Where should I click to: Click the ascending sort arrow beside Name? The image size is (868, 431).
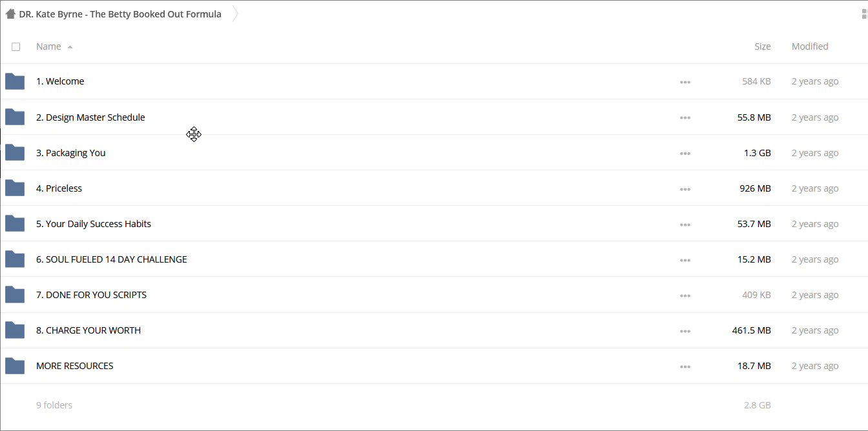click(x=70, y=47)
